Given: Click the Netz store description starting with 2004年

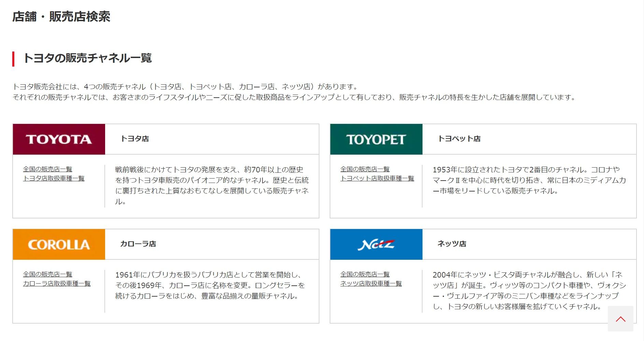Looking at the screenshot, I should 529,290.
